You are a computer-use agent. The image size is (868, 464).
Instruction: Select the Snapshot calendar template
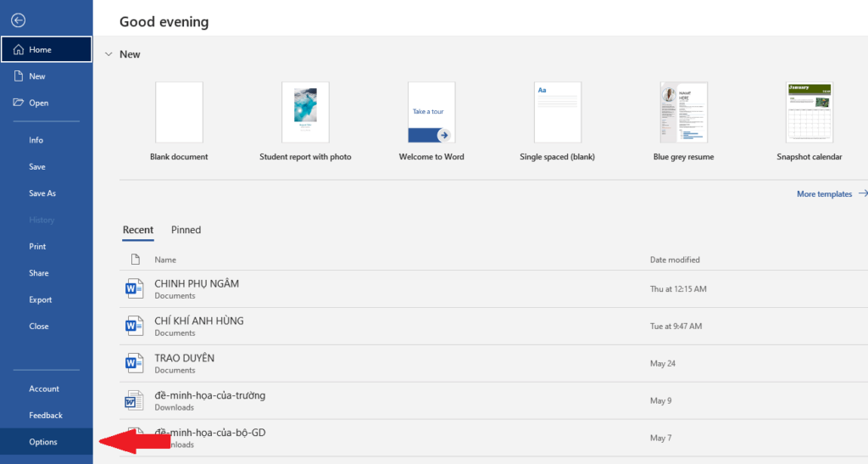(x=810, y=121)
